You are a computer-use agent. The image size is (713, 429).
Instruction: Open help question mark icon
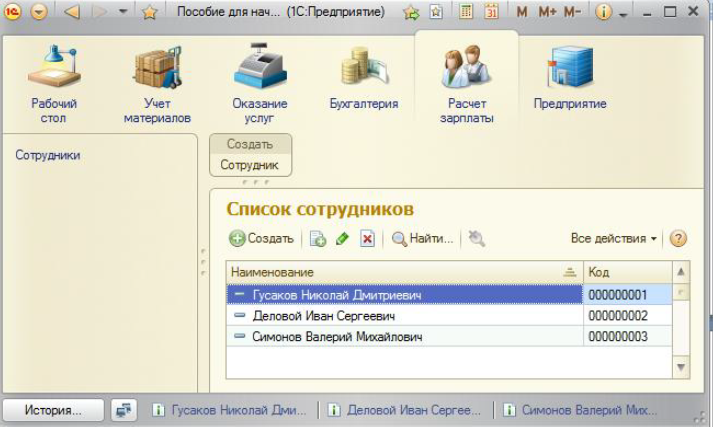click(678, 238)
